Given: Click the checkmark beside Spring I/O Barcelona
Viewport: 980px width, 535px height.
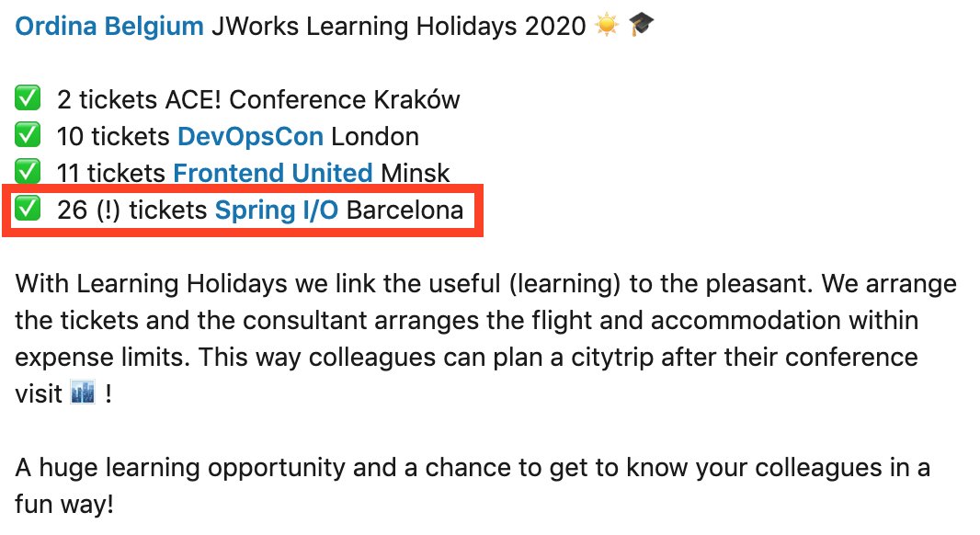Looking at the screenshot, I should pyautogui.click(x=28, y=209).
